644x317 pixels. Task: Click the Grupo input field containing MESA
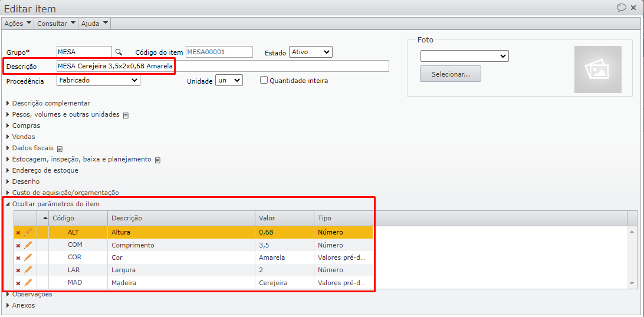point(84,52)
